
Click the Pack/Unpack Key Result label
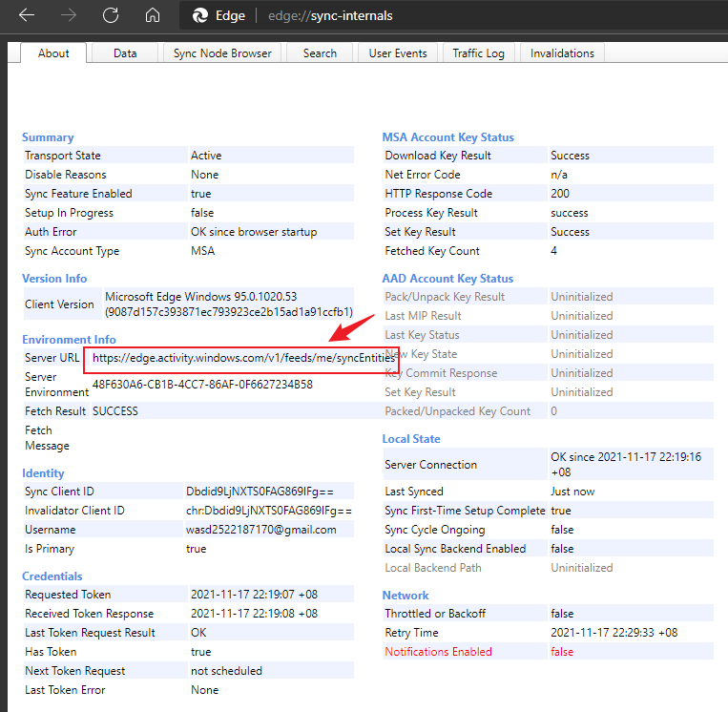[x=445, y=297]
